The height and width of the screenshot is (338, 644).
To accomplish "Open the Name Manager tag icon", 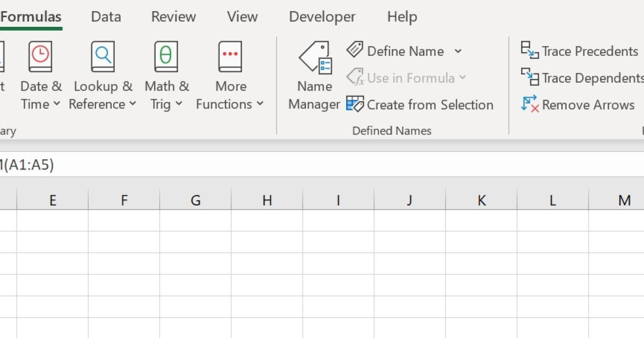I will coord(315,58).
